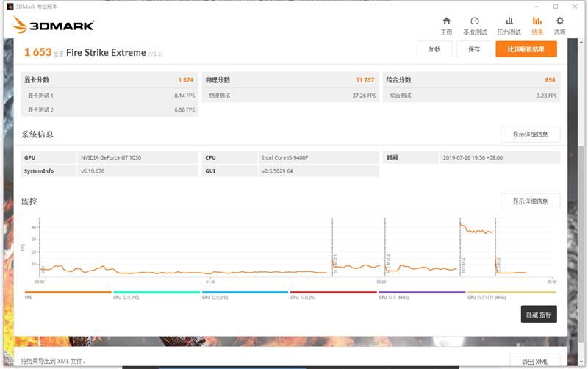Toggle the tan GPU 内存时钟 (MHz) legend bar

coord(512,292)
